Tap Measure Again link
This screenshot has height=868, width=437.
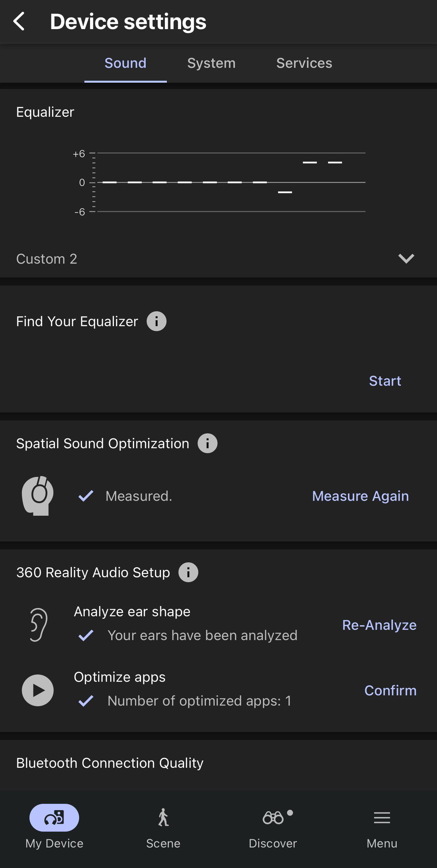360,496
